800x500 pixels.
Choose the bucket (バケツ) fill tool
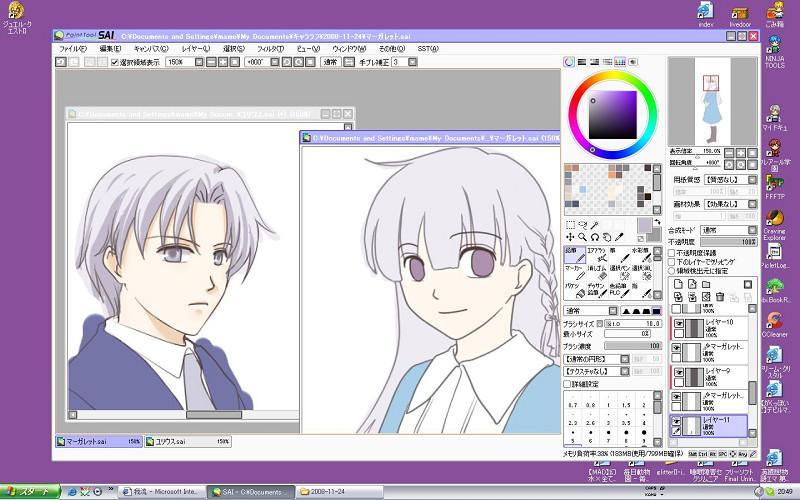coord(574,290)
